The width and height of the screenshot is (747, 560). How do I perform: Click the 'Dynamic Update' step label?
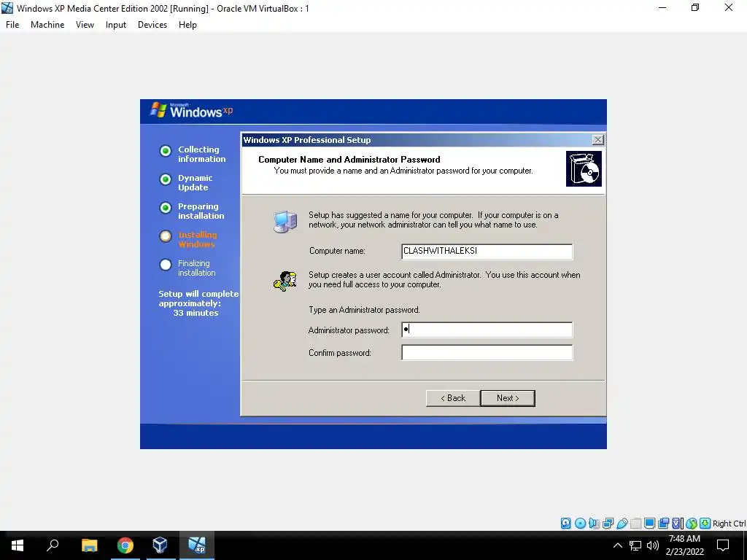[x=196, y=182]
